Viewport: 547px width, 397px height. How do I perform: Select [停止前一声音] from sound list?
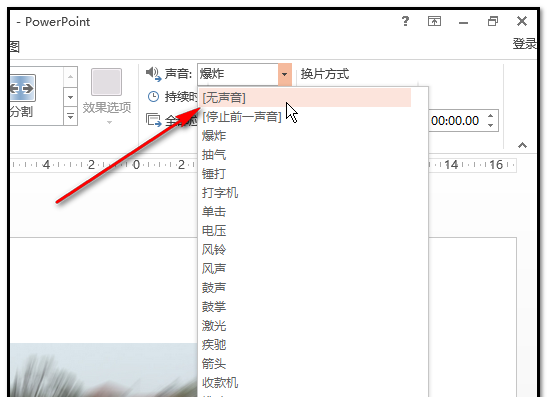[x=305, y=117]
